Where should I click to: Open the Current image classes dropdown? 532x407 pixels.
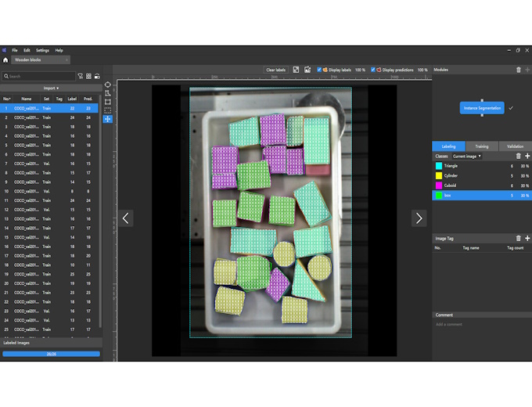467,156
